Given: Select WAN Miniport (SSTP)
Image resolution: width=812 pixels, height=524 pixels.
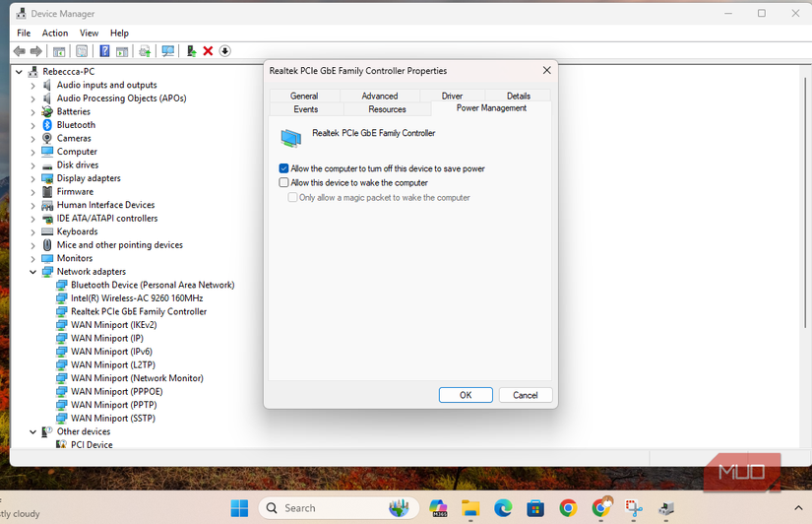Looking at the screenshot, I should click(x=113, y=419).
